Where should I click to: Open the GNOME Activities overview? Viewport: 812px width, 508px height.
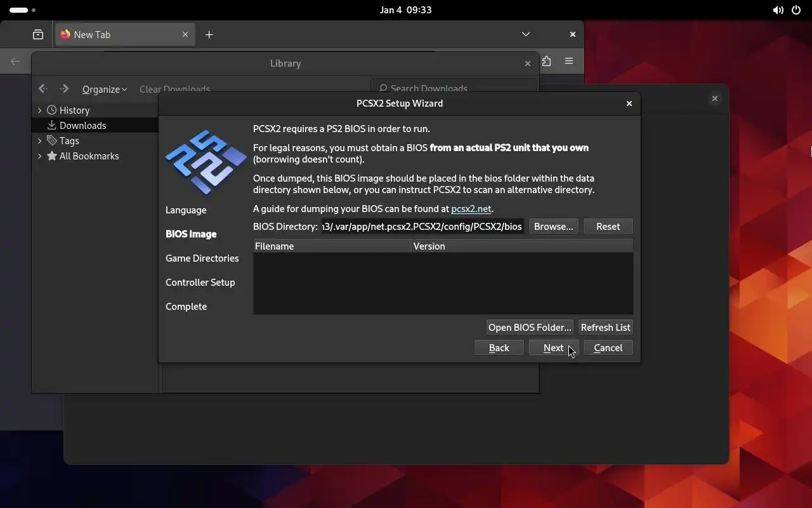[22, 10]
